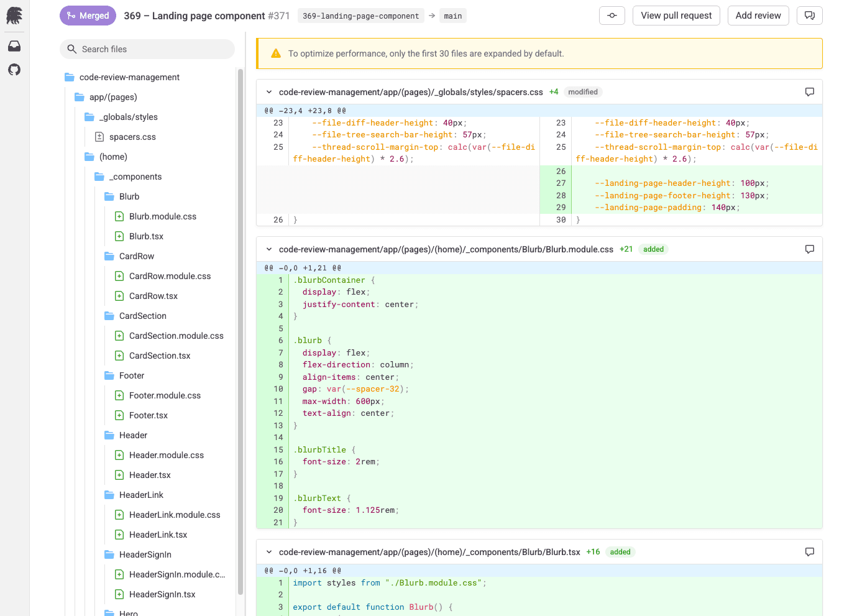
Task: Click the search magnifier icon in file search
Action: pos(72,49)
